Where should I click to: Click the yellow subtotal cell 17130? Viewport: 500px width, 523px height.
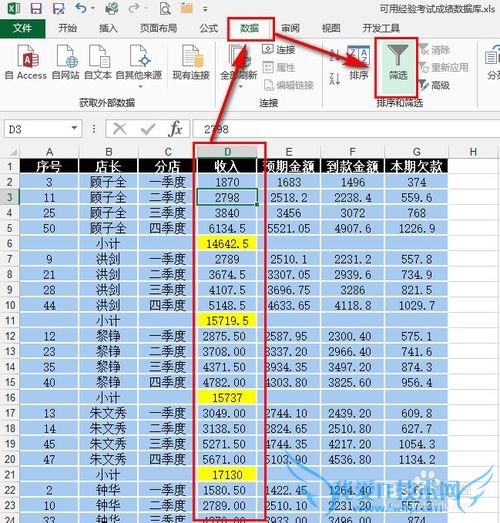[227, 475]
